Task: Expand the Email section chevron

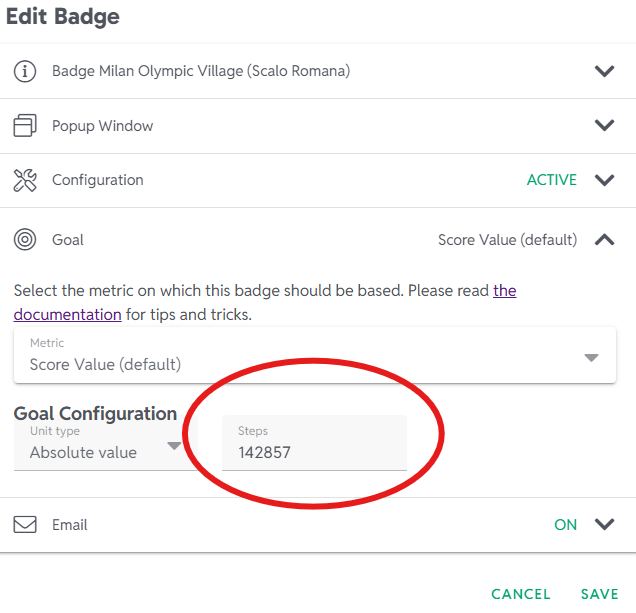Action: 604,524
